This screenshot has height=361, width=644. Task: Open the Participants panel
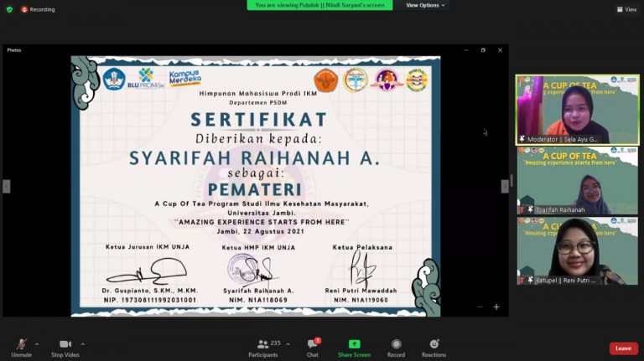point(263,348)
